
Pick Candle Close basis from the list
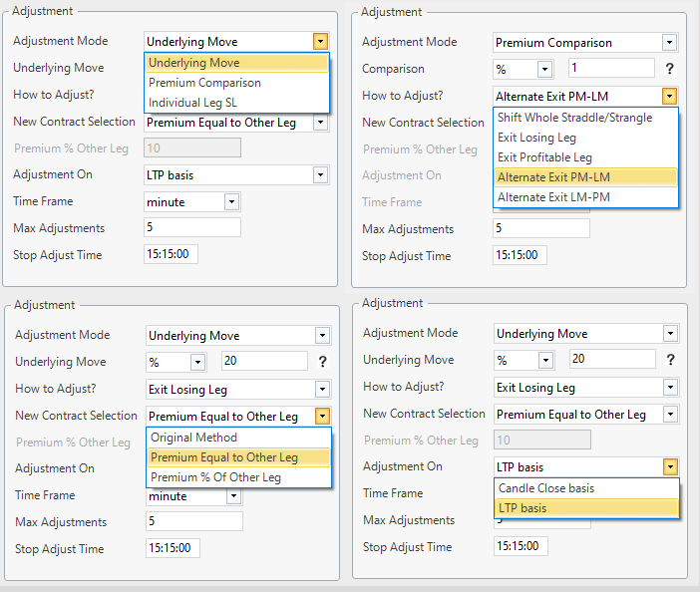[x=545, y=488]
